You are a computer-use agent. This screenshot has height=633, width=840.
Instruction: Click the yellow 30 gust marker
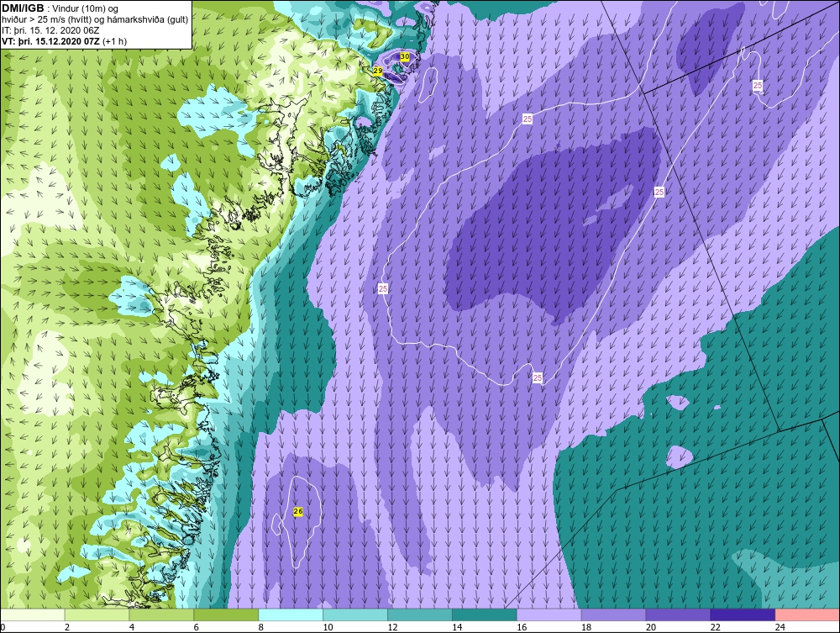[405, 56]
